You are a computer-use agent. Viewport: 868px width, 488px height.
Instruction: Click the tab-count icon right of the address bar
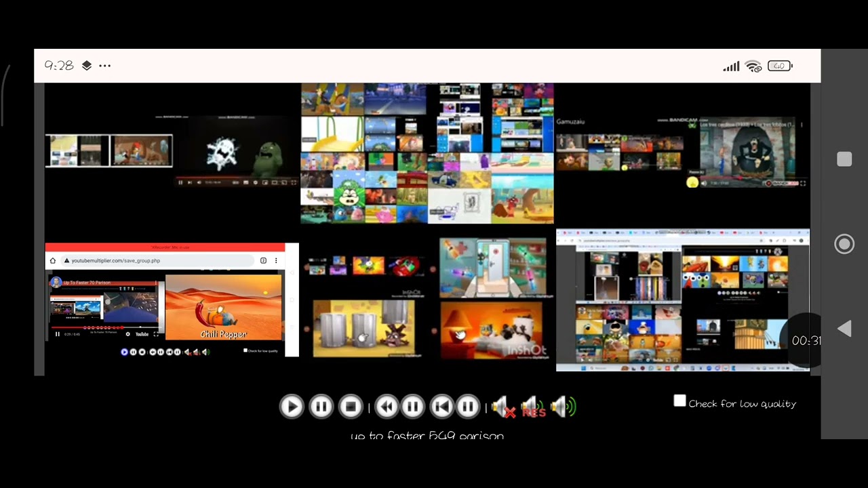pyautogui.click(x=264, y=260)
